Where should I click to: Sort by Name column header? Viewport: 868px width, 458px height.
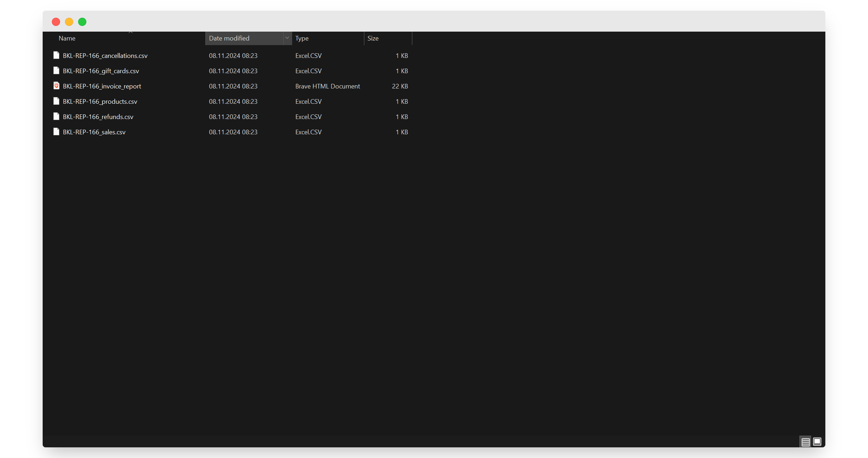click(67, 38)
